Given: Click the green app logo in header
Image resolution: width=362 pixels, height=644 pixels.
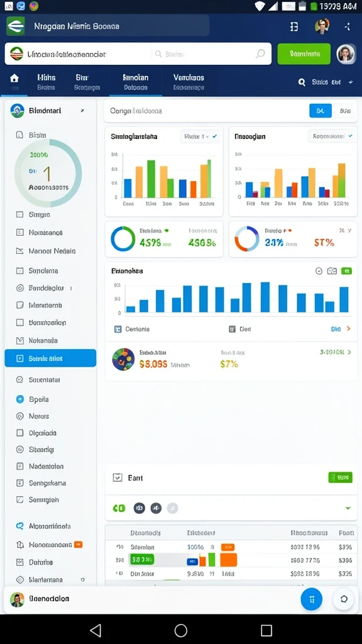Looking at the screenshot, I should pos(16,26).
